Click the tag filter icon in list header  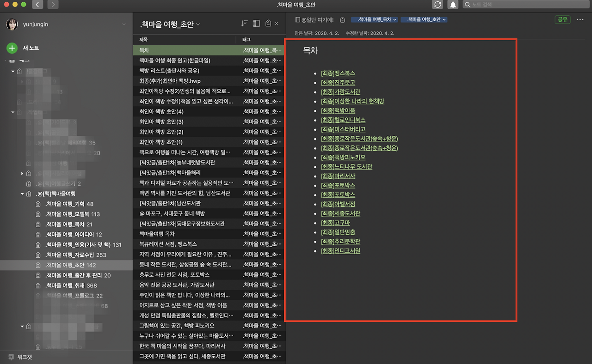tap(268, 24)
